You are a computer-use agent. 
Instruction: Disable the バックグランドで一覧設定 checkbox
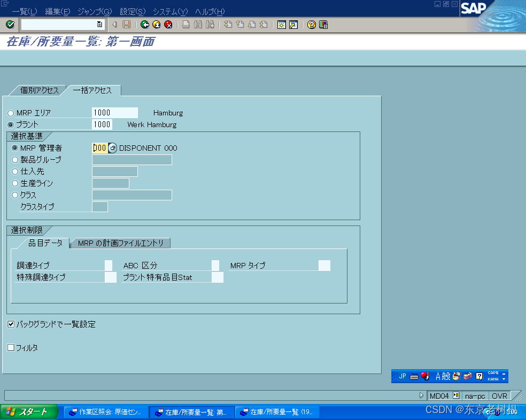(11, 324)
